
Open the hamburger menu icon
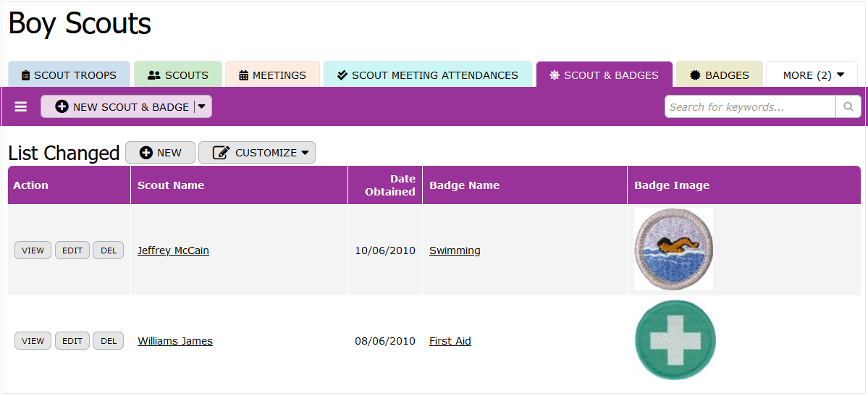21,107
